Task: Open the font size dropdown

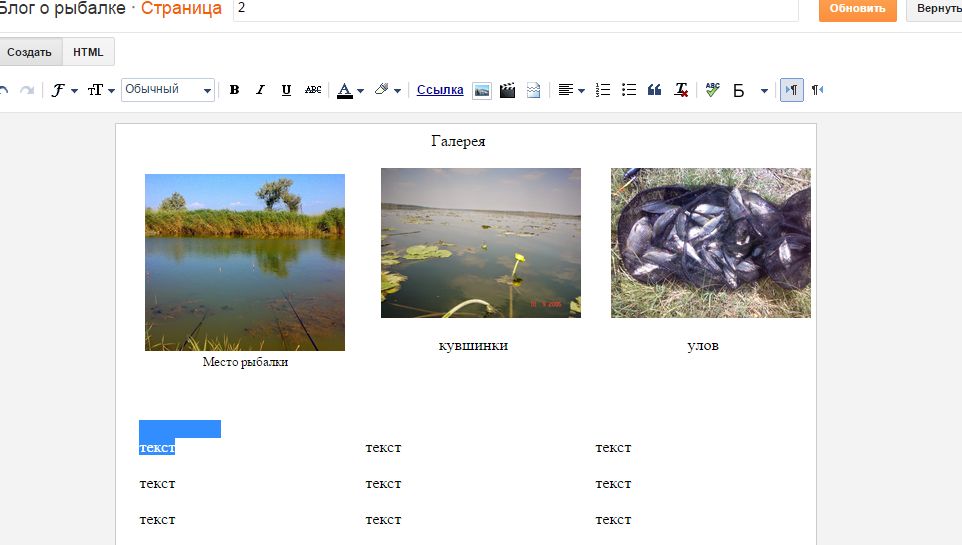Action: click(100, 90)
